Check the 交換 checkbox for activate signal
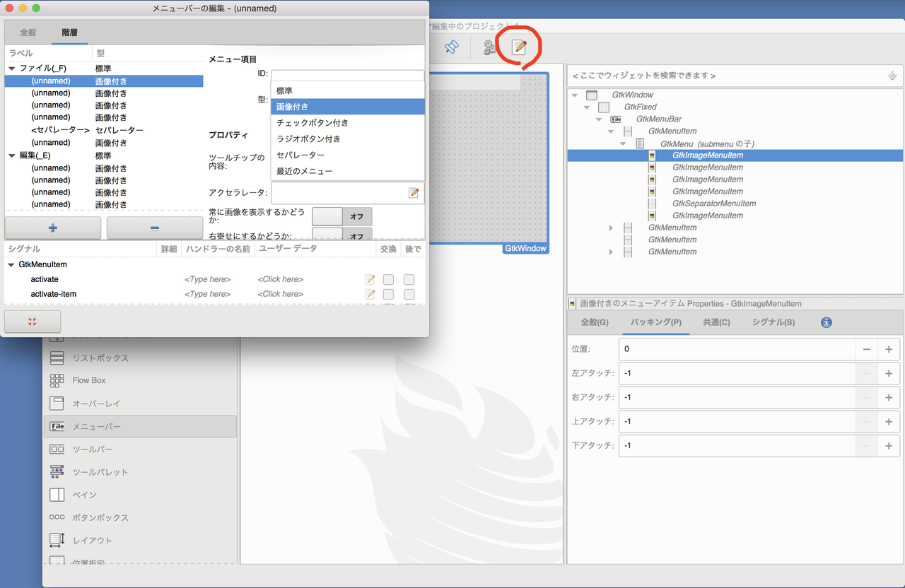Viewport: 905px width, 588px height. [x=387, y=279]
